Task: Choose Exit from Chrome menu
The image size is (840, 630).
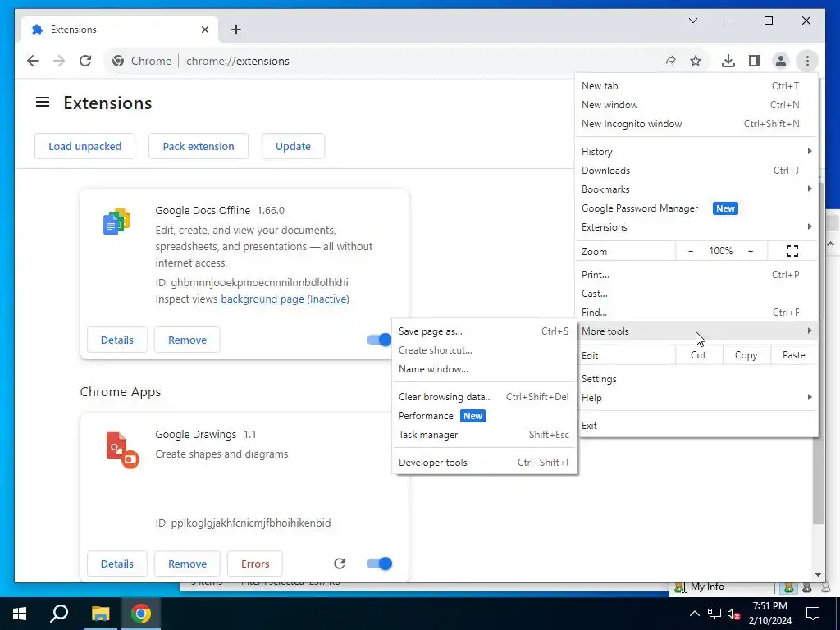Action: pyautogui.click(x=697, y=426)
